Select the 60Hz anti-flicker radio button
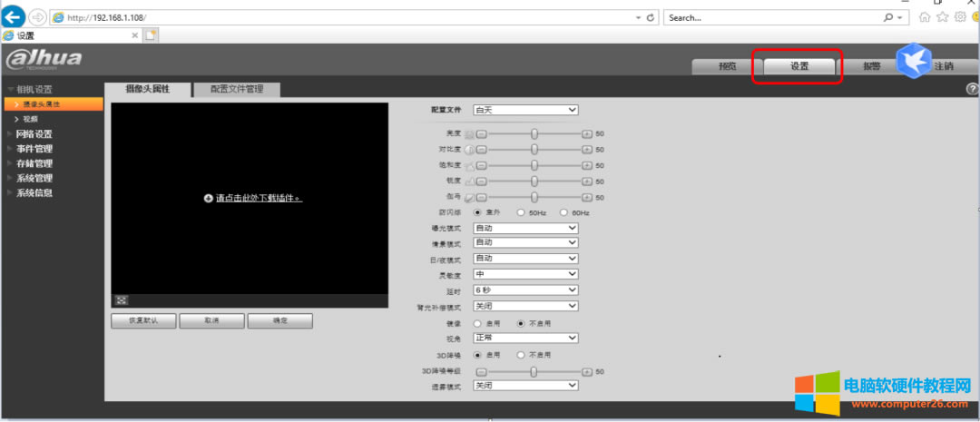 pyautogui.click(x=563, y=212)
